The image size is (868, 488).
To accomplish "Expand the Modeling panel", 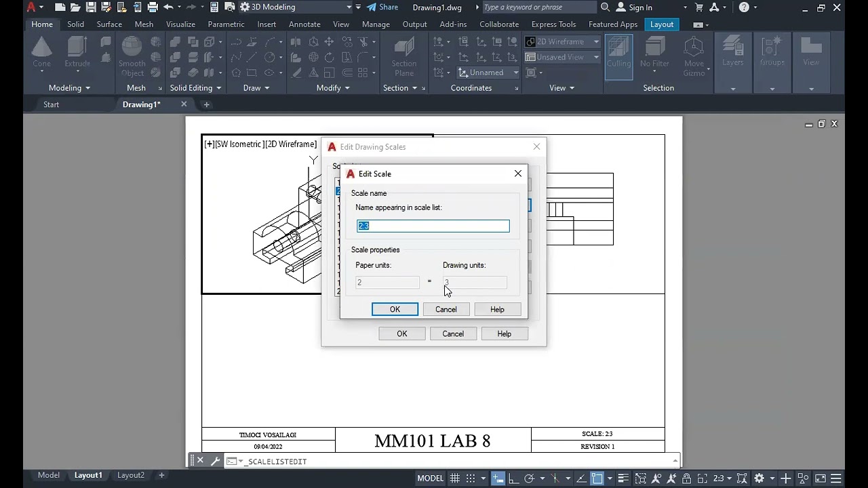I will pyautogui.click(x=69, y=88).
